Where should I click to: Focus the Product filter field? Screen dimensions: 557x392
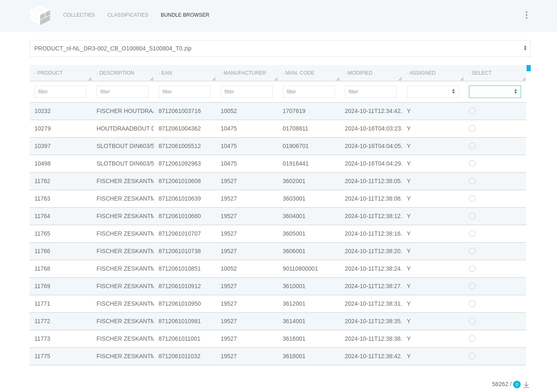(x=61, y=92)
